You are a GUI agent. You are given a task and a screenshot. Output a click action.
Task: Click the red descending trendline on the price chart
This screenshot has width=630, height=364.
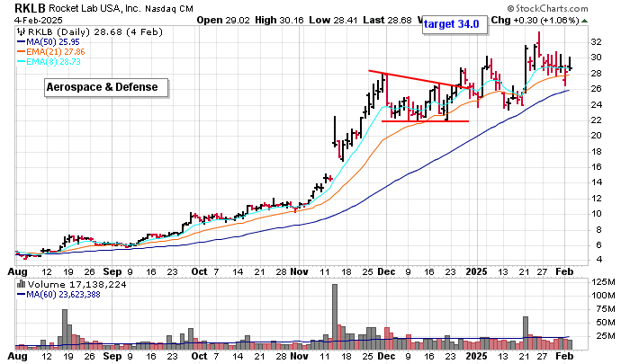tap(418, 79)
